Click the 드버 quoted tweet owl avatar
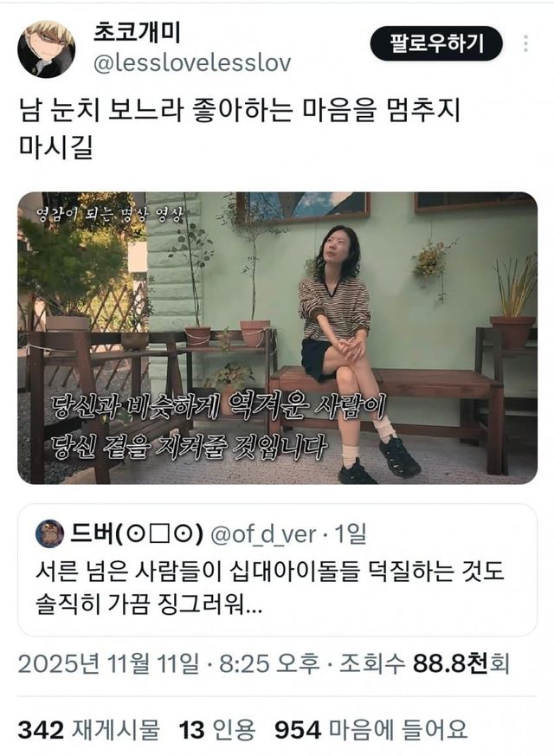554x756 pixels. coord(49,533)
